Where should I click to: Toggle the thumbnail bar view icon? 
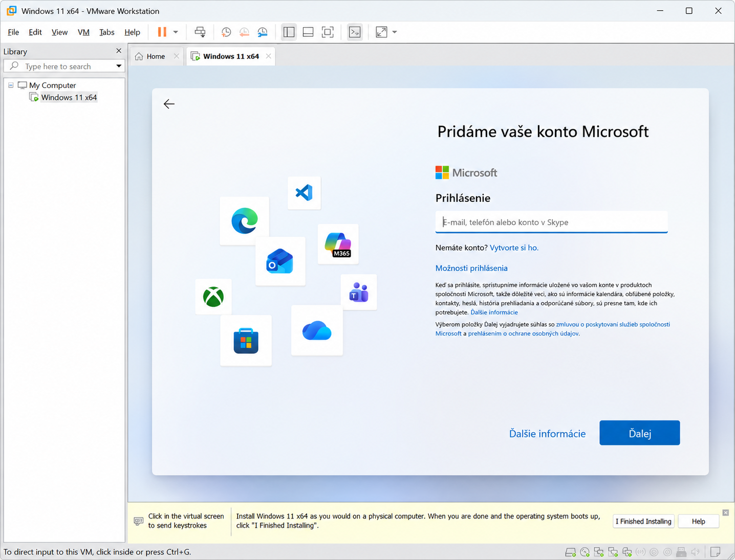coord(308,32)
